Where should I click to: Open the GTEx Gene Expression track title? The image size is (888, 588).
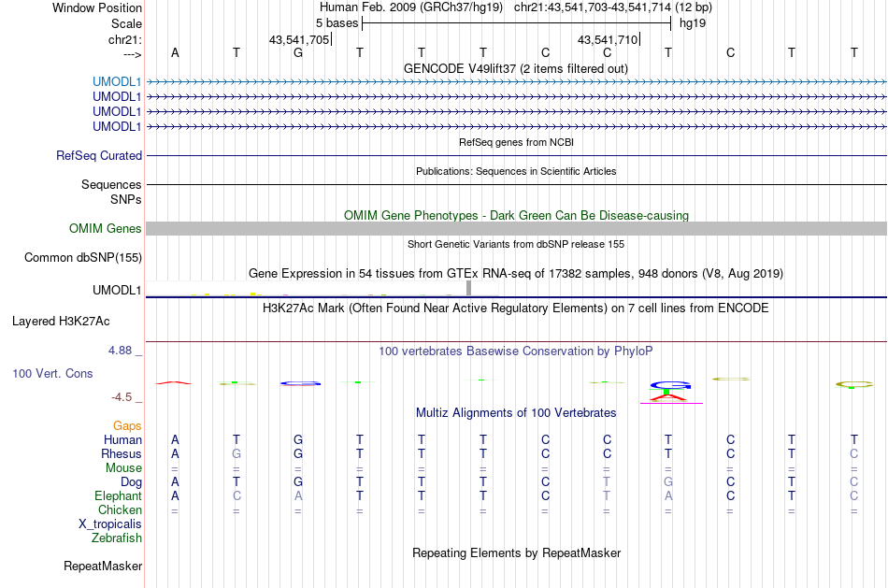[x=516, y=274]
